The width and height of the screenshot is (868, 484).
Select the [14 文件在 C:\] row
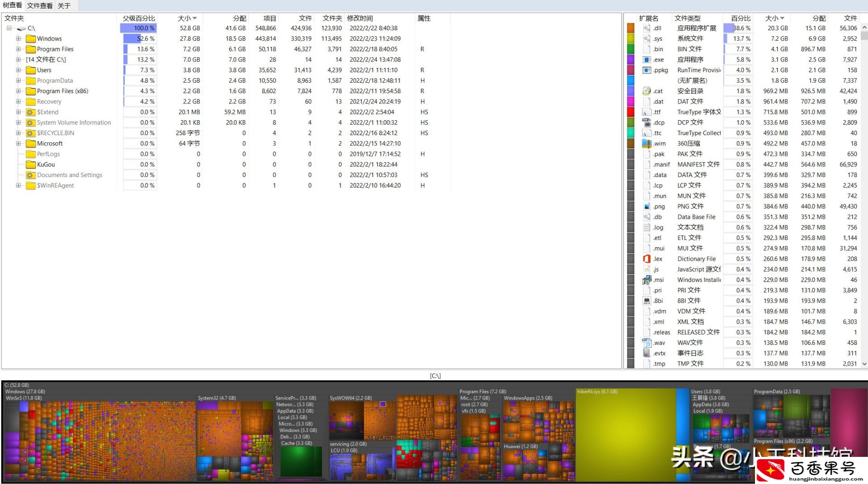[x=226, y=60]
